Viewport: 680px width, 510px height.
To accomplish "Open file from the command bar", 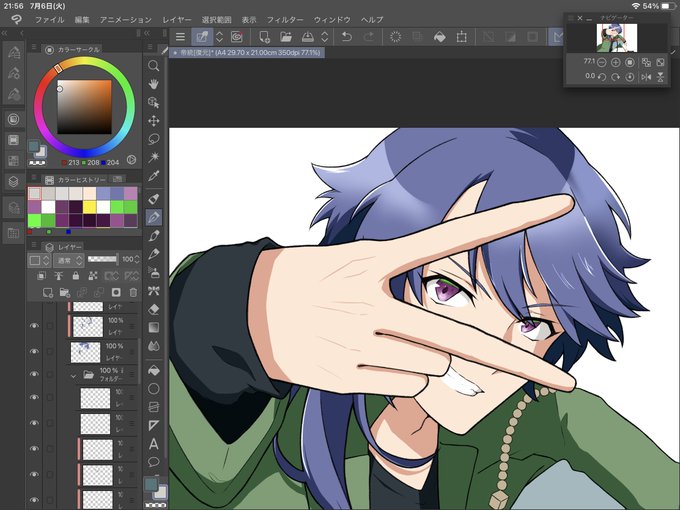I will click(x=286, y=37).
